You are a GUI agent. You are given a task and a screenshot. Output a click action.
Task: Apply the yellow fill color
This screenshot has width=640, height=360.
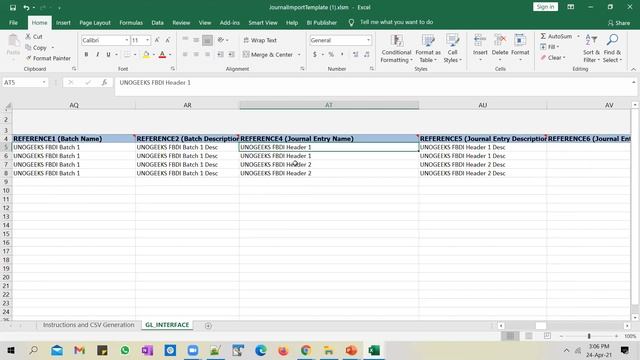(x=146, y=54)
